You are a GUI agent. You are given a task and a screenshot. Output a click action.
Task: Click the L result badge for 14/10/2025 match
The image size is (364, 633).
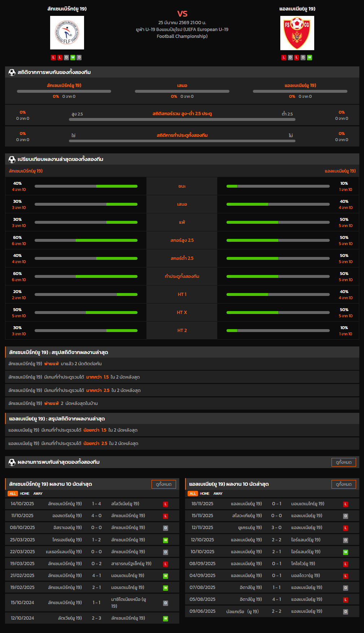pos(166,504)
